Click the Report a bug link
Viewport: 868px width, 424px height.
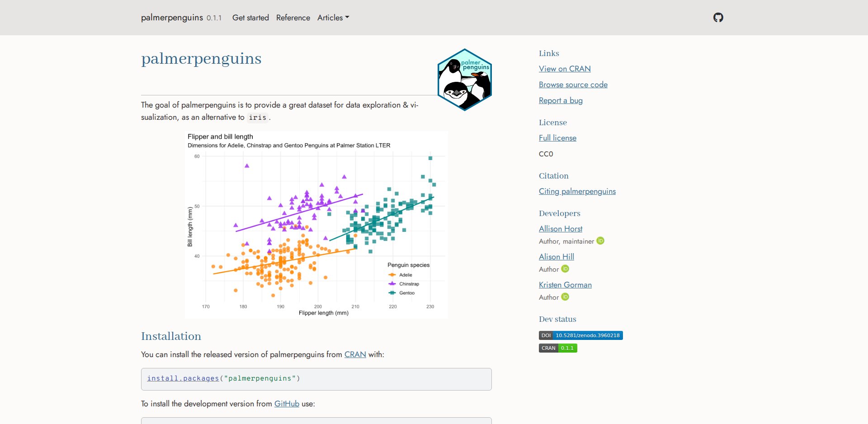[561, 100]
